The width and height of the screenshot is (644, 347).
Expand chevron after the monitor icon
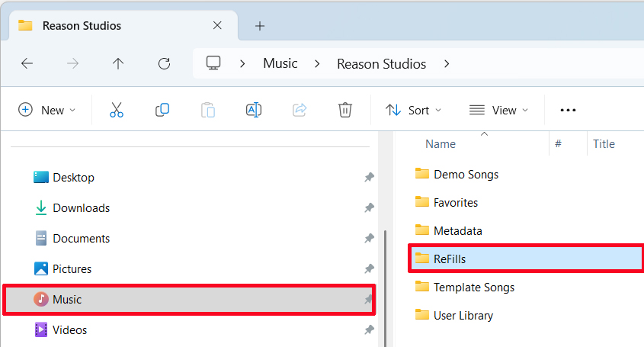pyautogui.click(x=242, y=64)
